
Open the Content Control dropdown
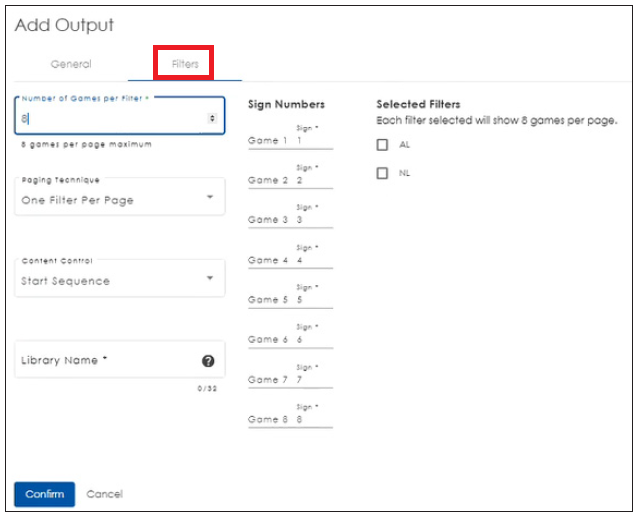119,281
